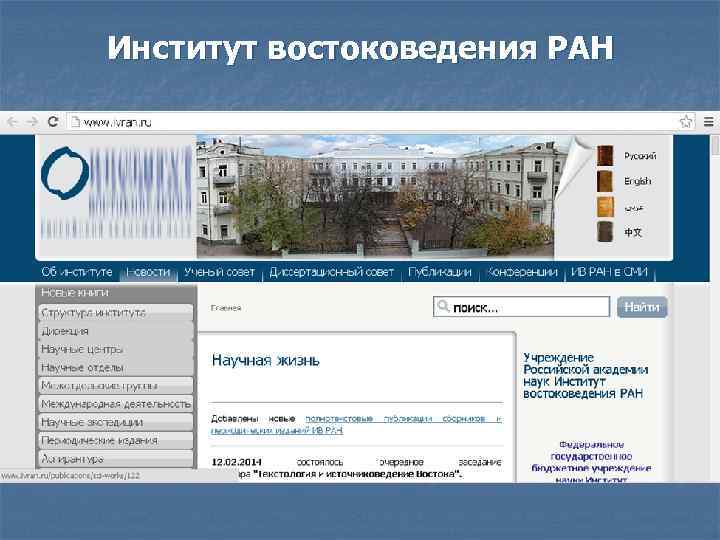This screenshot has height=540, width=720.
Task: Click the institute circle logo
Action: pyautogui.click(x=65, y=173)
